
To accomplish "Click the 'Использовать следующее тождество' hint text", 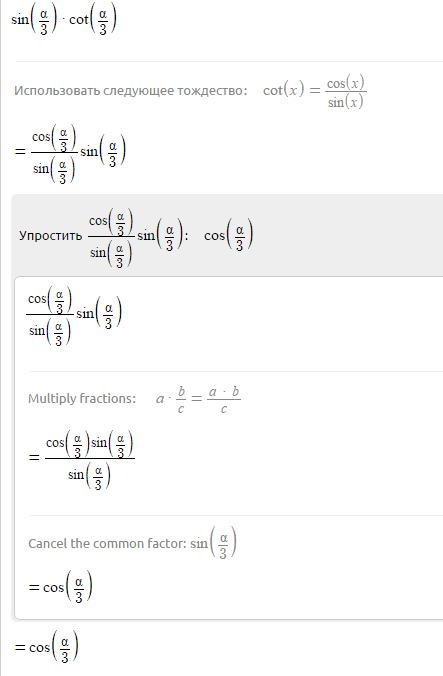I will point(131,91).
